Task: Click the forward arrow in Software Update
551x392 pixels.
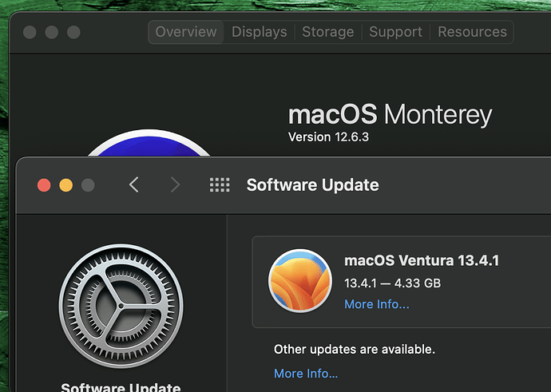Action: pos(175,184)
